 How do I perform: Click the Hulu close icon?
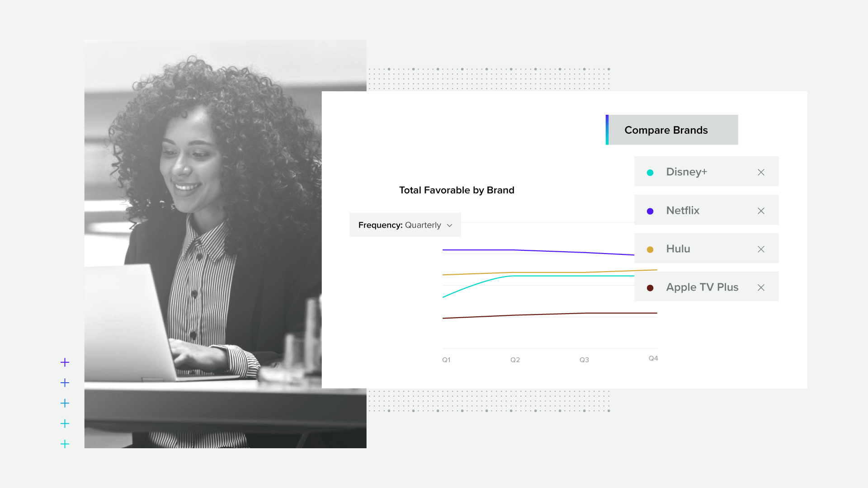[761, 249]
